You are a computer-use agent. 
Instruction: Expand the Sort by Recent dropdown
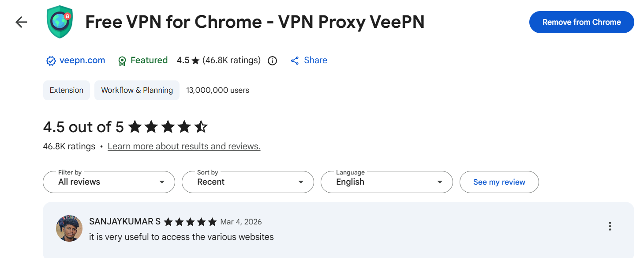coord(247,182)
